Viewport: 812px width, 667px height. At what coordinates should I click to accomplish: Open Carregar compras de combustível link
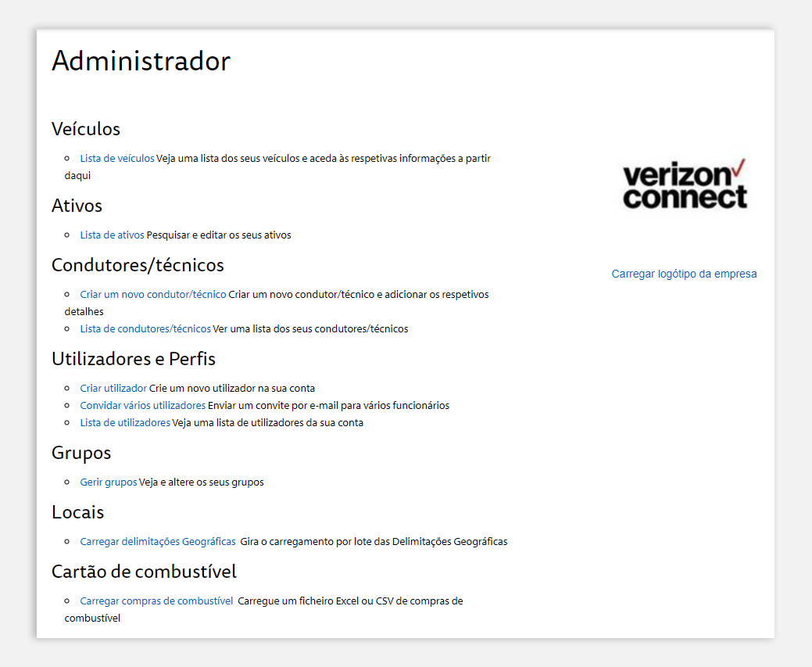[x=156, y=601]
